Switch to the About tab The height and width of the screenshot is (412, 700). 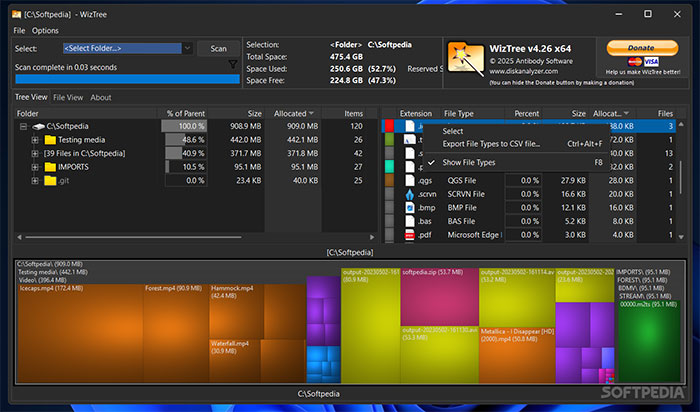(101, 97)
